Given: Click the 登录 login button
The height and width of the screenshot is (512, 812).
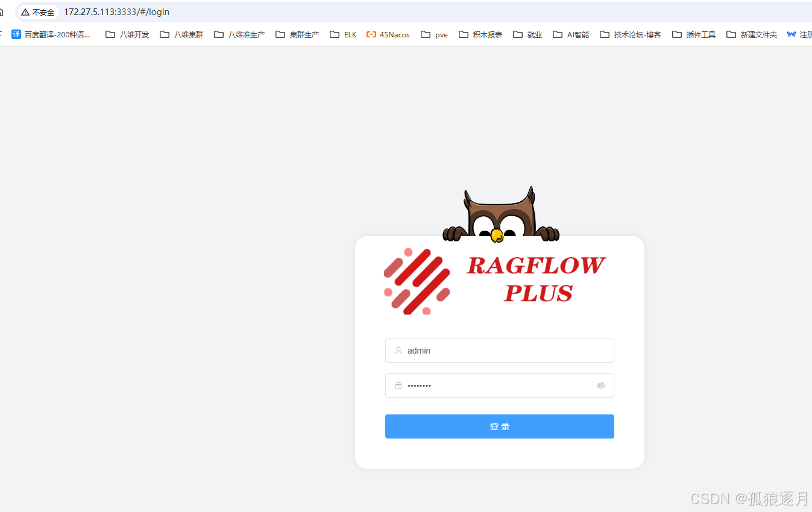Looking at the screenshot, I should coord(499,426).
